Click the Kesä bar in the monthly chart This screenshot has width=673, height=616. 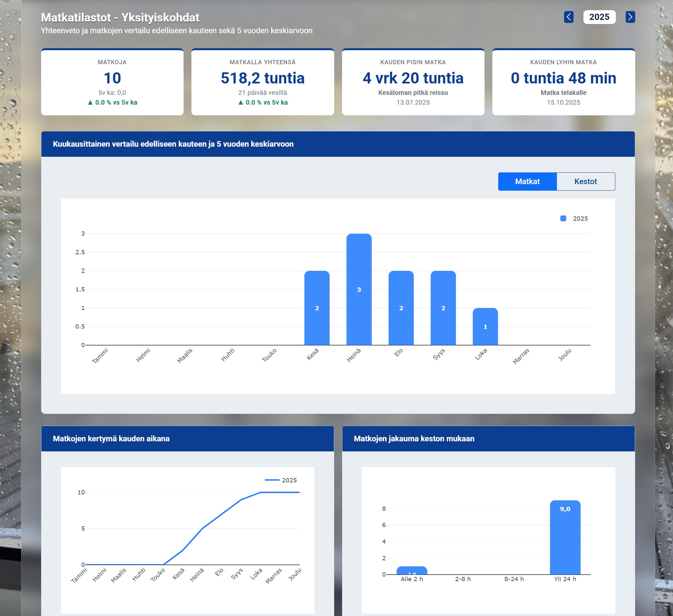click(x=317, y=308)
